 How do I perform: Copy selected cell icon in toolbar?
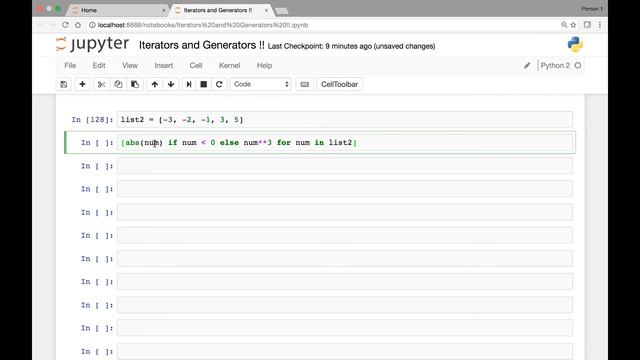pyautogui.click(x=118, y=84)
